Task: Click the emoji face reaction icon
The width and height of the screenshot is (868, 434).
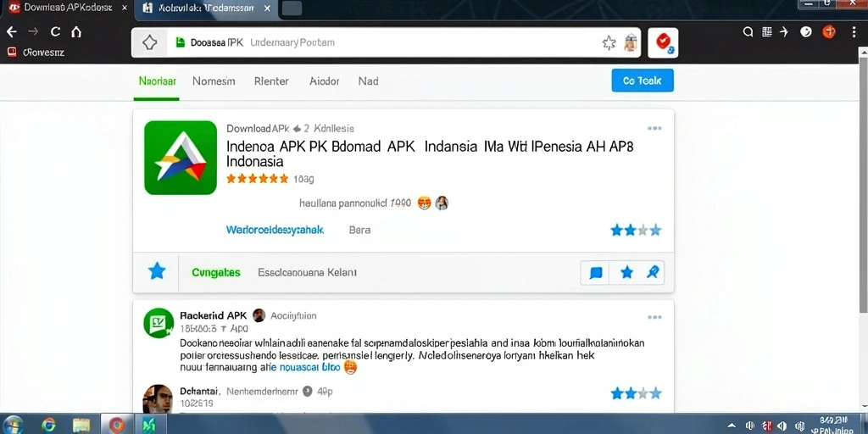Action: click(424, 203)
